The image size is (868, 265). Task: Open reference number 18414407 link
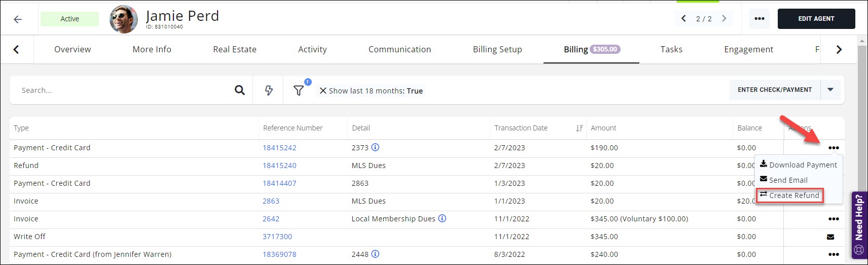(x=279, y=183)
